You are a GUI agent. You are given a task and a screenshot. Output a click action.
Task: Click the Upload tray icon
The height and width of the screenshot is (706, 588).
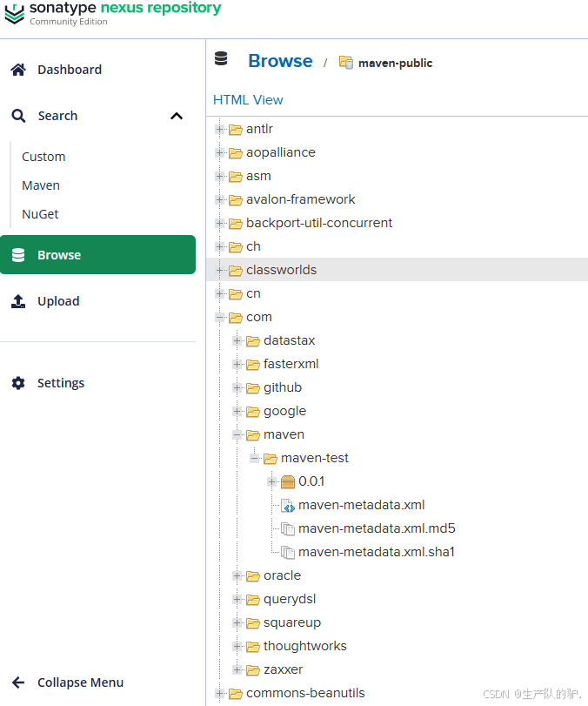click(x=18, y=301)
